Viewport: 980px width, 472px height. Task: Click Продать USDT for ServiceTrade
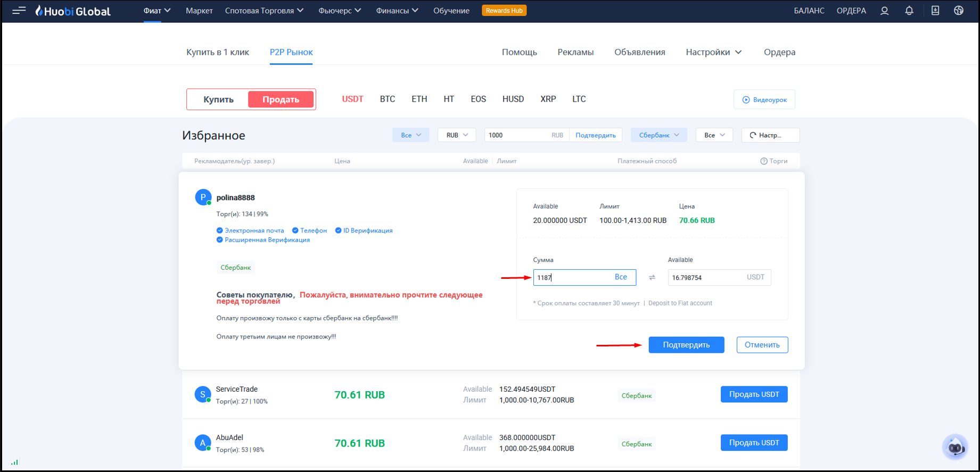(754, 394)
